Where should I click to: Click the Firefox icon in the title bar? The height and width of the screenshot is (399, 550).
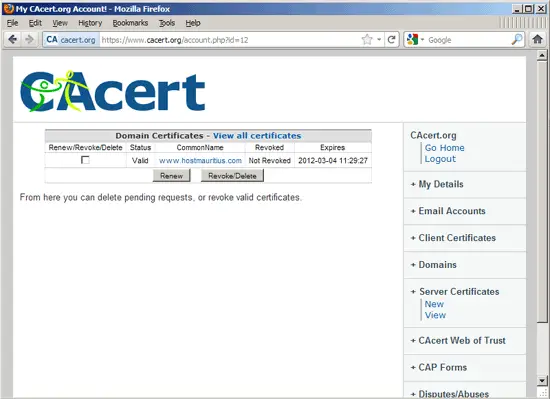[x=8, y=8]
